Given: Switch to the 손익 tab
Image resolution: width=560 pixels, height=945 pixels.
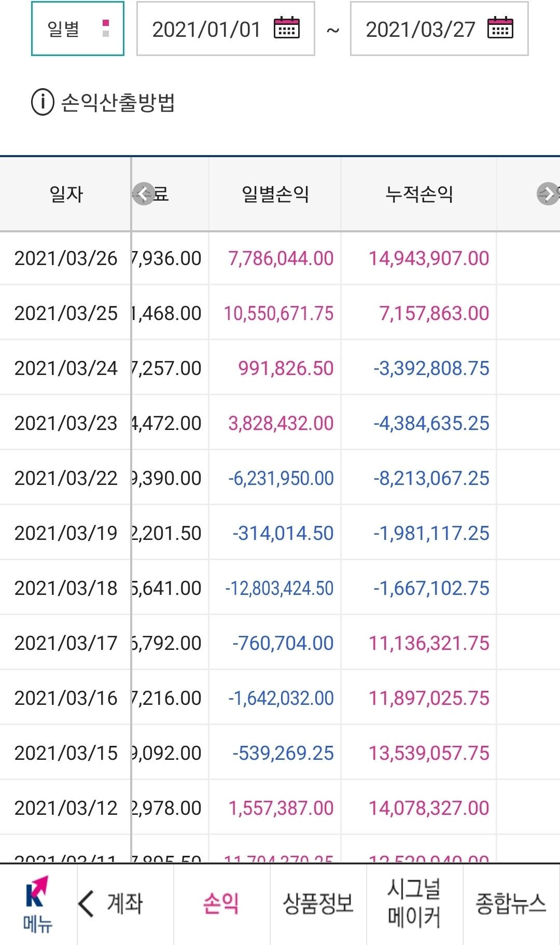Looking at the screenshot, I should [x=221, y=904].
